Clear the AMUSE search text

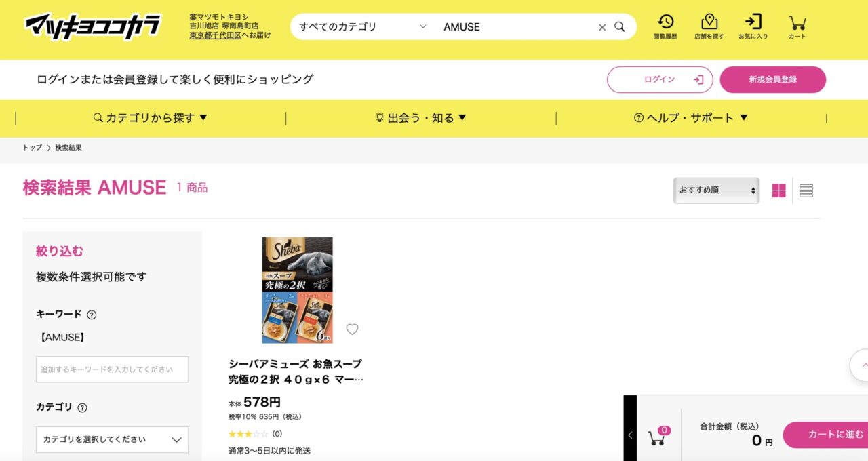pyautogui.click(x=602, y=27)
